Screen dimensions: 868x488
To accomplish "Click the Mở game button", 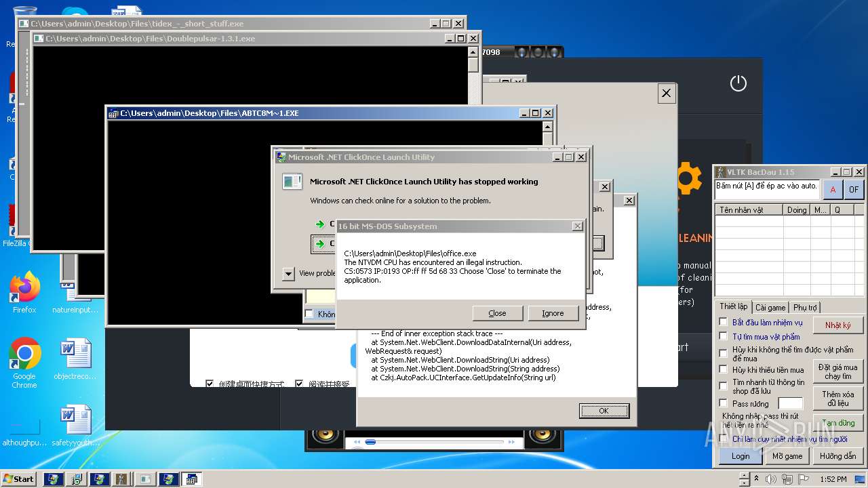I will tap(787, 456).
